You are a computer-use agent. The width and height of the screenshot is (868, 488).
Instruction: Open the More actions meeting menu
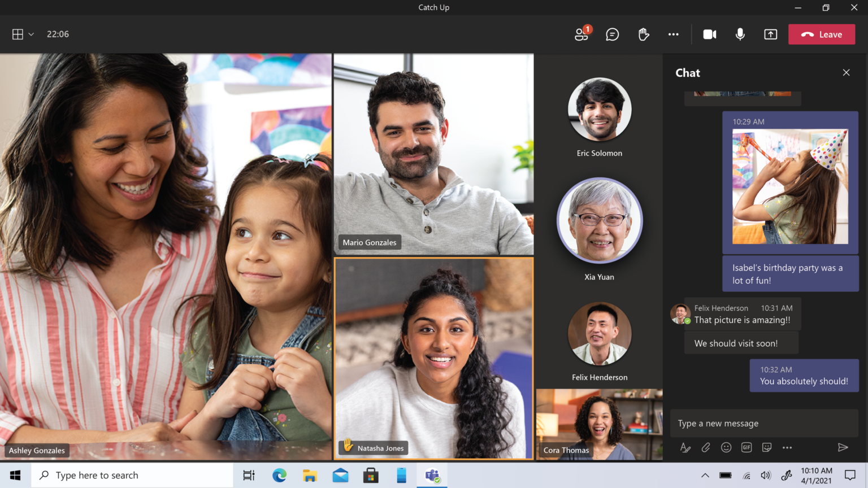click(674, 34)
